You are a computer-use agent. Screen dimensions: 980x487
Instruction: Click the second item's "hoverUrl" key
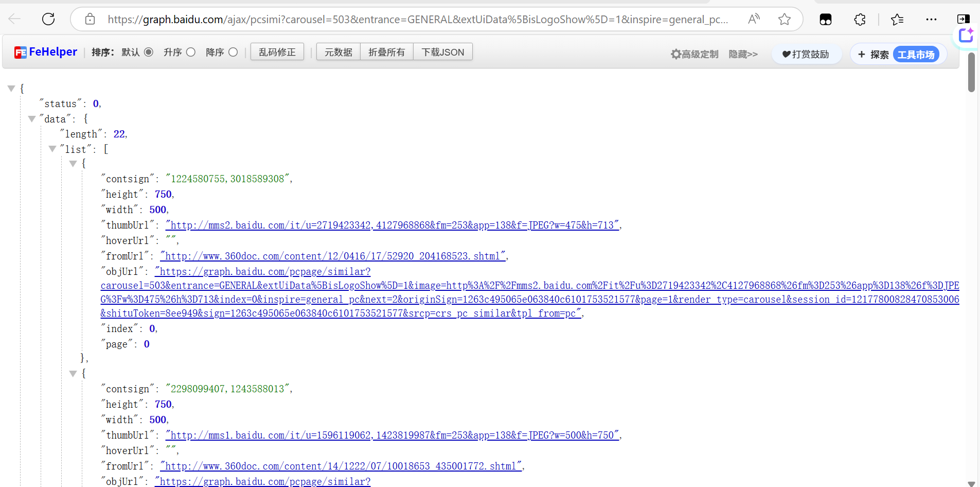pos(128,450)
